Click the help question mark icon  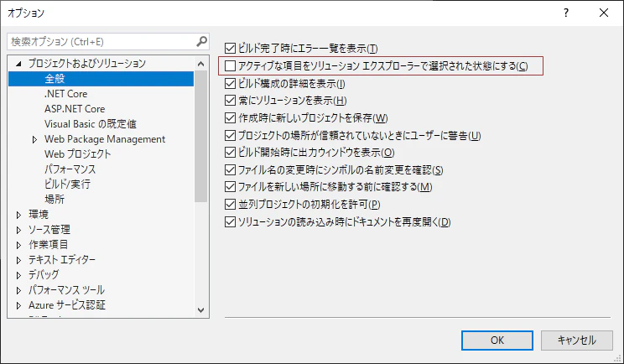566,13
